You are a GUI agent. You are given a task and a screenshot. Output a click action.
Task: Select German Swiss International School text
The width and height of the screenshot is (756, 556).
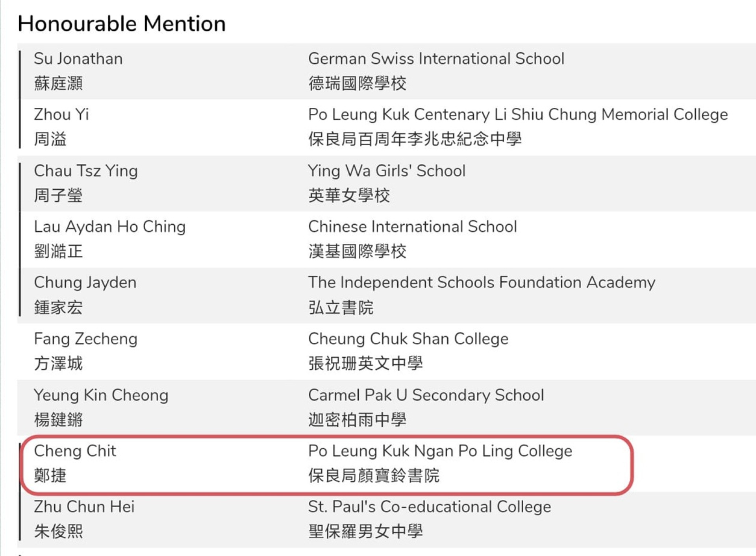[436, 59]
